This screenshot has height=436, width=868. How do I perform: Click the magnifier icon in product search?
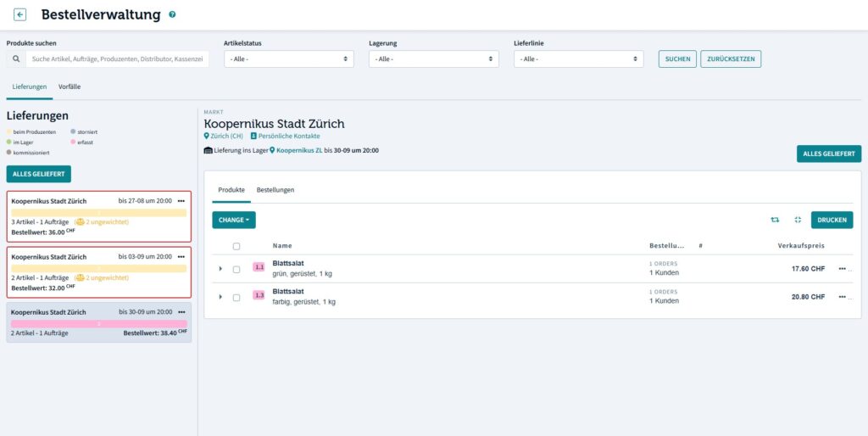click(16, 59)
